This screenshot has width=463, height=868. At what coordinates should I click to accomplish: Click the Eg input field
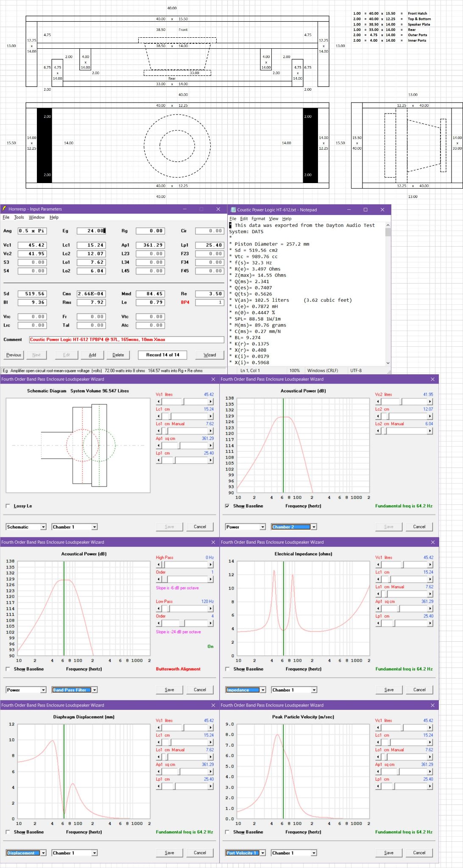(x=92, y=231)
